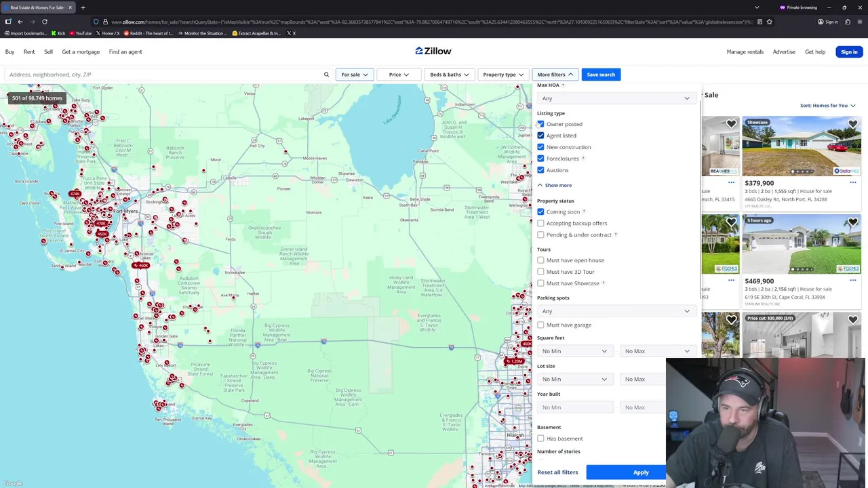Collapse listing types via Show more

click(555, 185)
